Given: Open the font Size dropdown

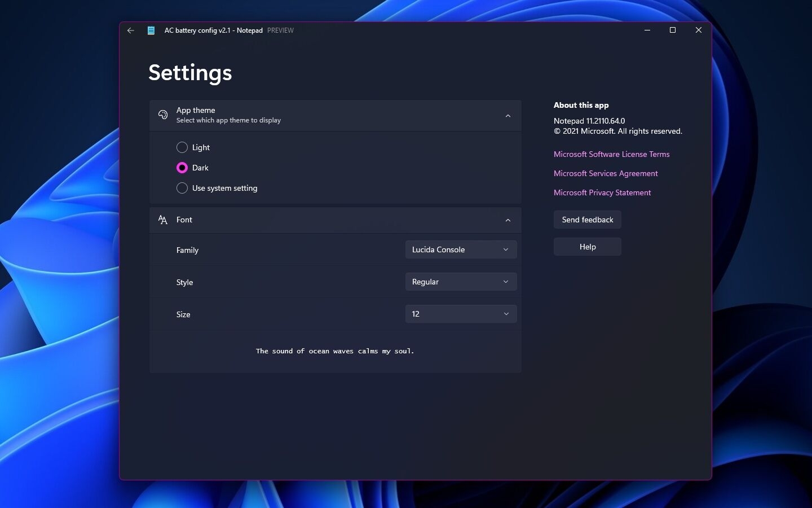Looking at the screenshot, I should tap(461, 314).
